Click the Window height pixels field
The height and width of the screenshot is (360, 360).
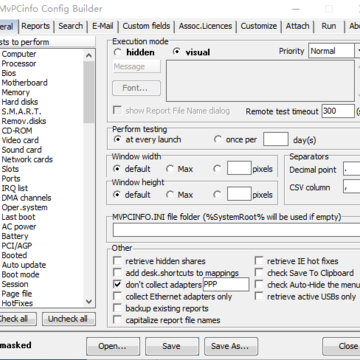pos(239,194)
